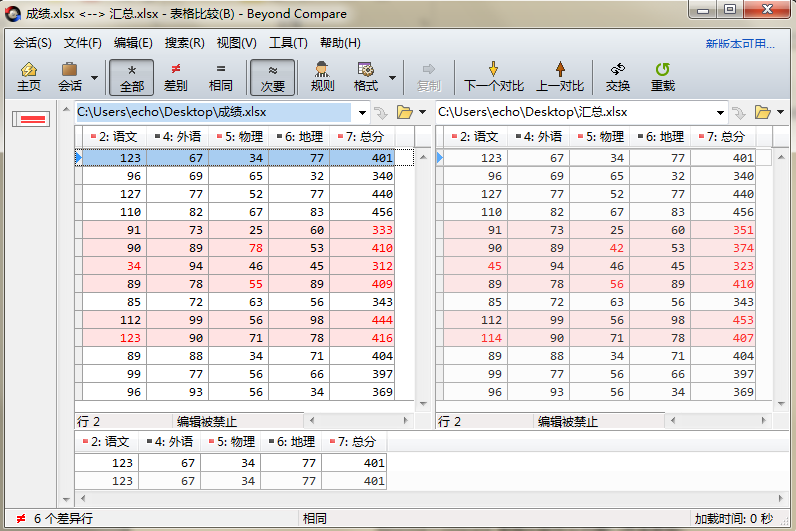
Task: Click the left file path field 成绩.xlsx
Action: tap(213, 112)
